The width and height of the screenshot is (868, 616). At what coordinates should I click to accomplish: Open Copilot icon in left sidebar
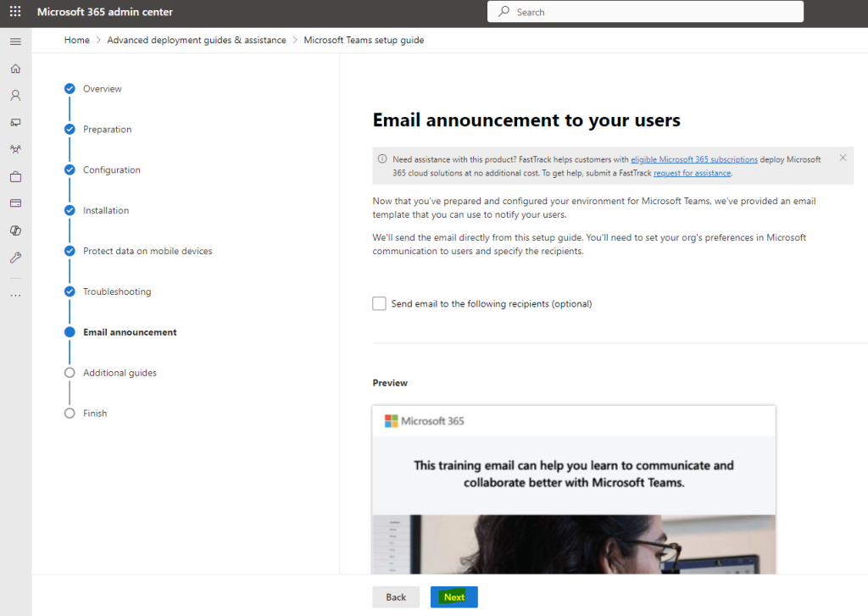(15, 230)
